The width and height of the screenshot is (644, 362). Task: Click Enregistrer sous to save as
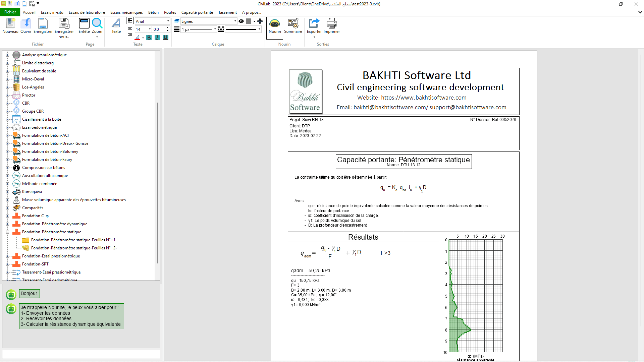click(64, 28)
